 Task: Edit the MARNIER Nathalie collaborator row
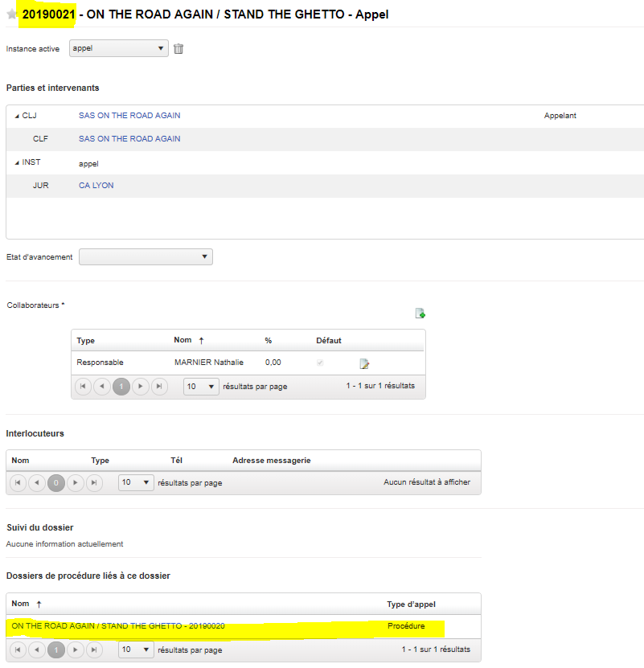(364, 363)
